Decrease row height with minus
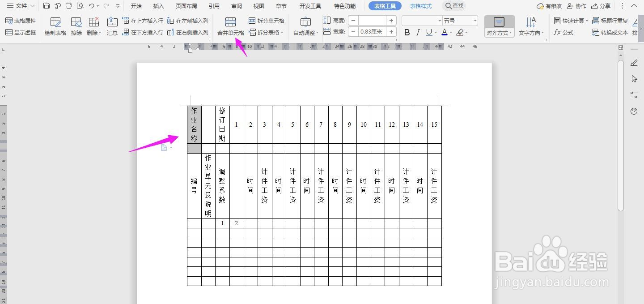The height and width of the screenshot is (304, 644). (353, 21)
